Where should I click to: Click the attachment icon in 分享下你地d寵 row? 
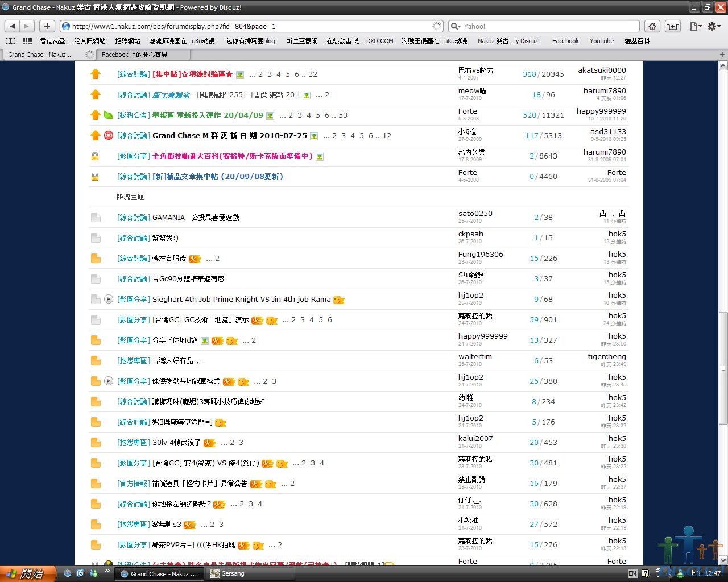coord(204,341)
